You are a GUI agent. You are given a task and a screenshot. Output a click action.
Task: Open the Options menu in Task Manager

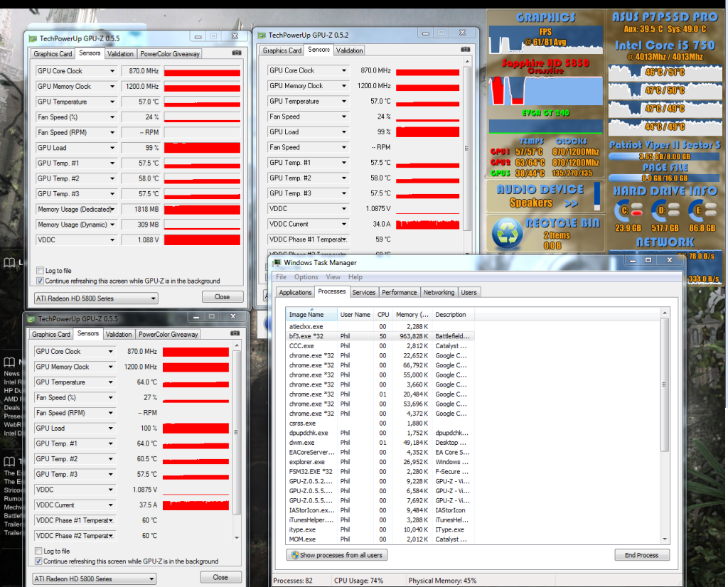306,277
